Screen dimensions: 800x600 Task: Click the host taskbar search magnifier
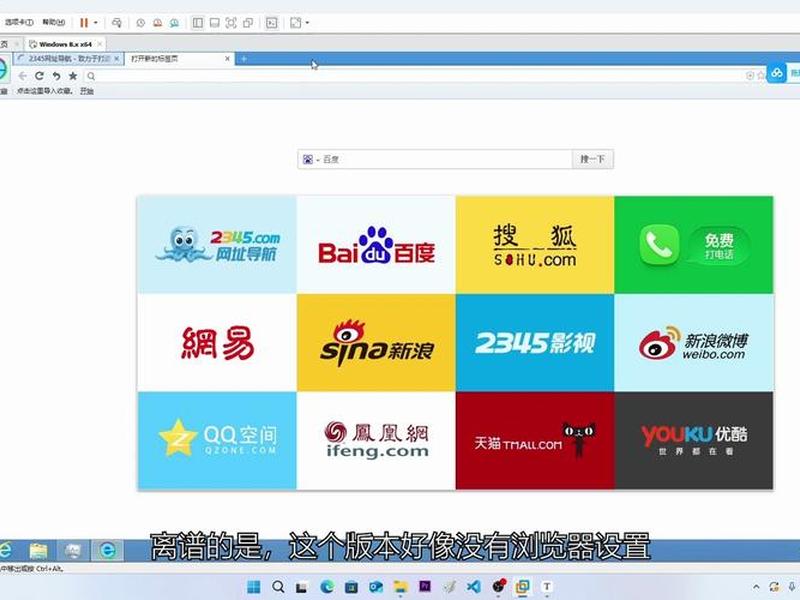(278, 587)
